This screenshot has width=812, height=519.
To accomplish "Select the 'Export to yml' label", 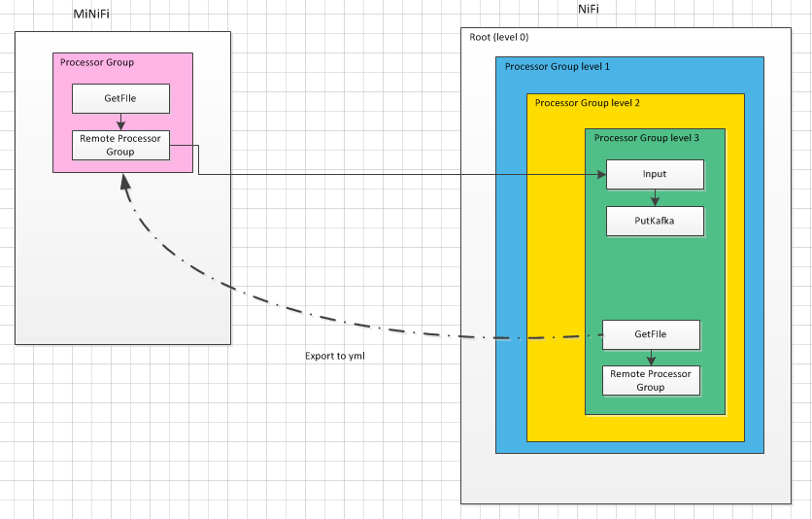I will pos(334,356).
